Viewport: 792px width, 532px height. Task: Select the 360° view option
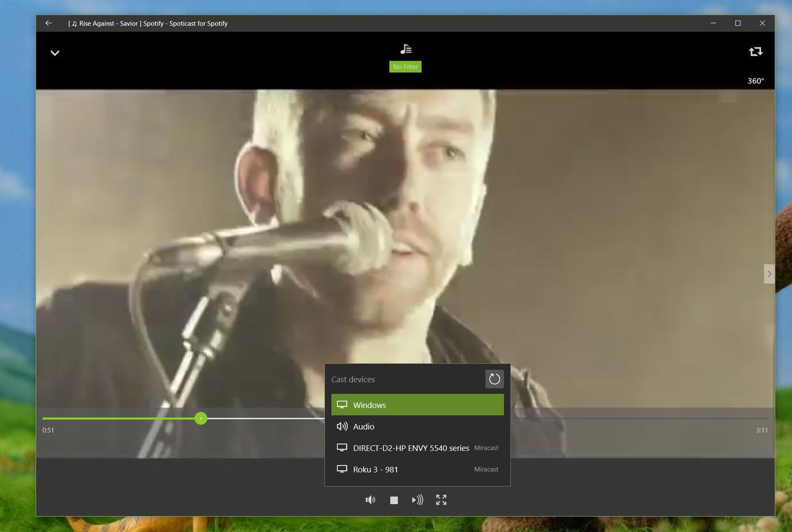755,81
